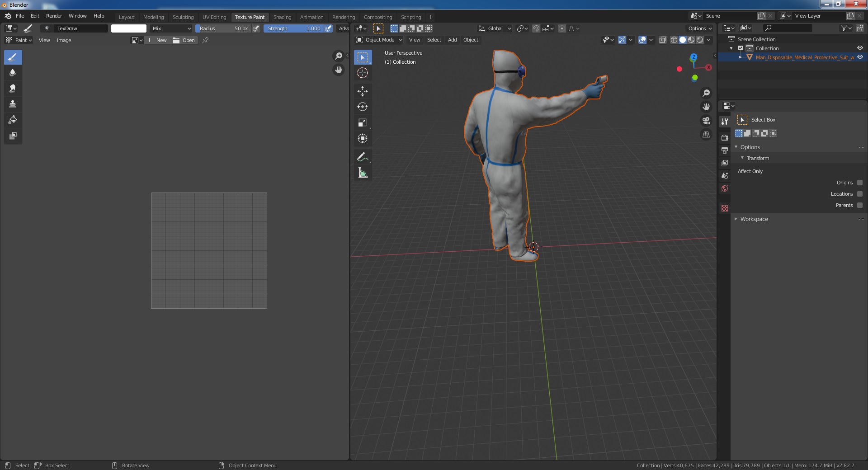
Task: Click the zoom icon in the 3D viewport
Action: (x=706, y=93)
